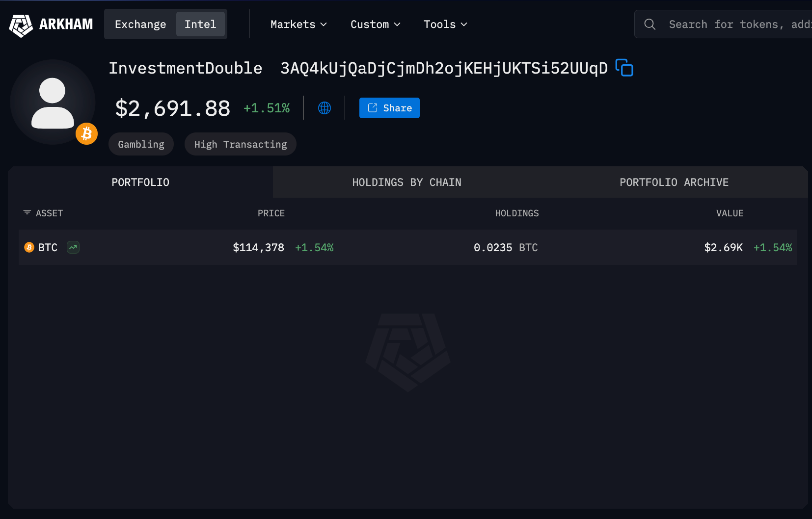Click the $114,378 BTC price
The image size is (812, 519).
[x=258, y=247]
